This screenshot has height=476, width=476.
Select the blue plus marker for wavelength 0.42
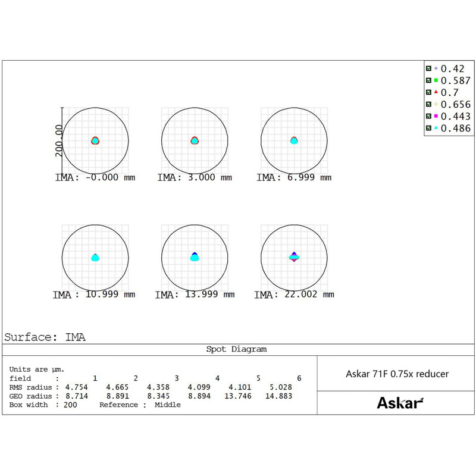[436, 68]
